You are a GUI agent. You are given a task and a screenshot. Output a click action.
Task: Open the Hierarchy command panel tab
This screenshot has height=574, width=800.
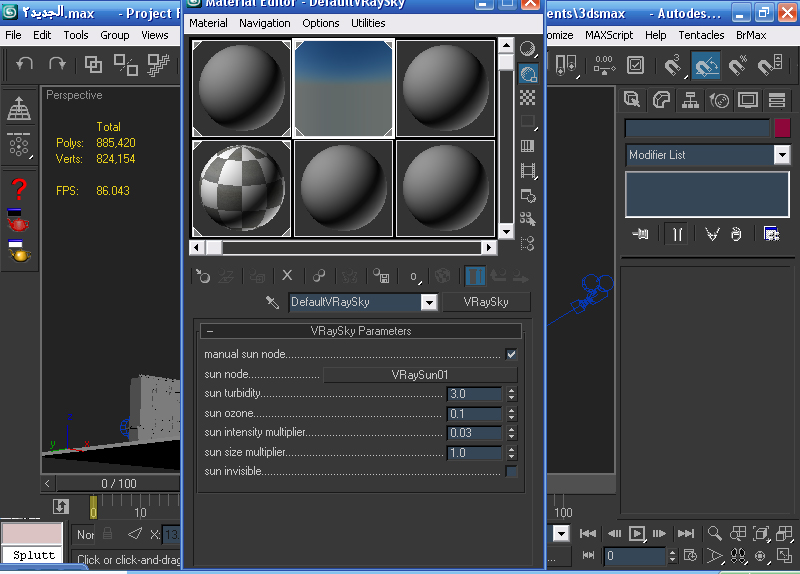click(x=690, y=100)
